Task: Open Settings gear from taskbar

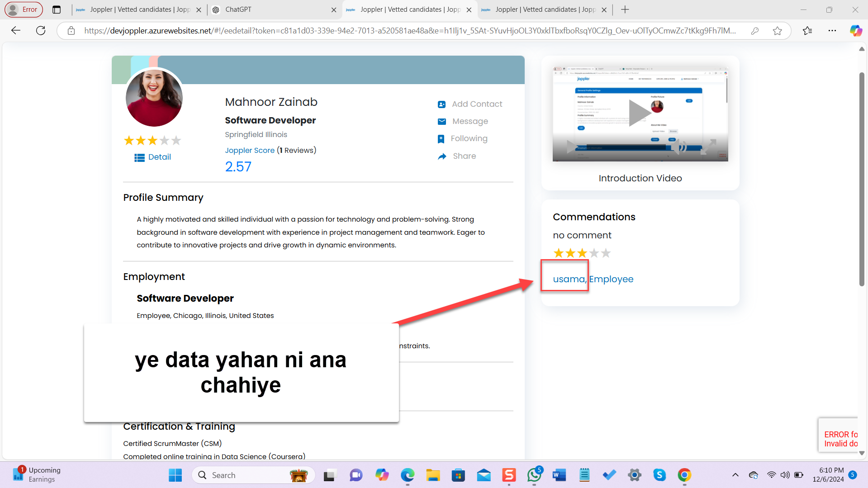Action: [x=635, y=475]
